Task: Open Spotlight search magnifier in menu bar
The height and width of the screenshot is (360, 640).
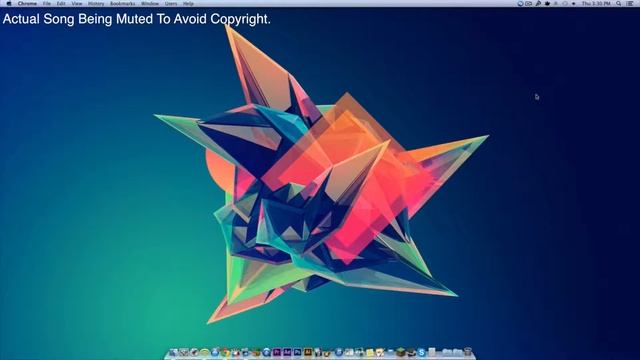Action: click(x=619, y=3)
